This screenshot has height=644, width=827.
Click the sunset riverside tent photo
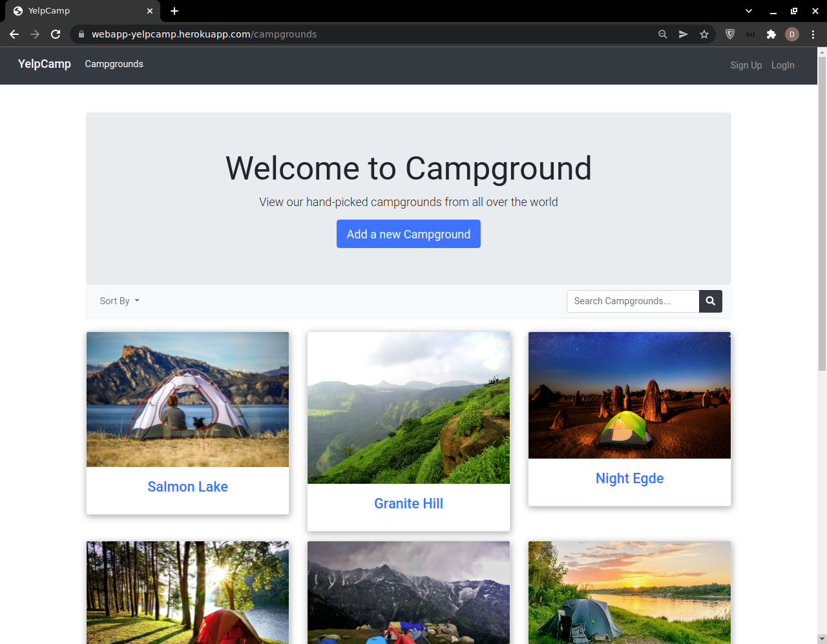[x=629, y=592]
